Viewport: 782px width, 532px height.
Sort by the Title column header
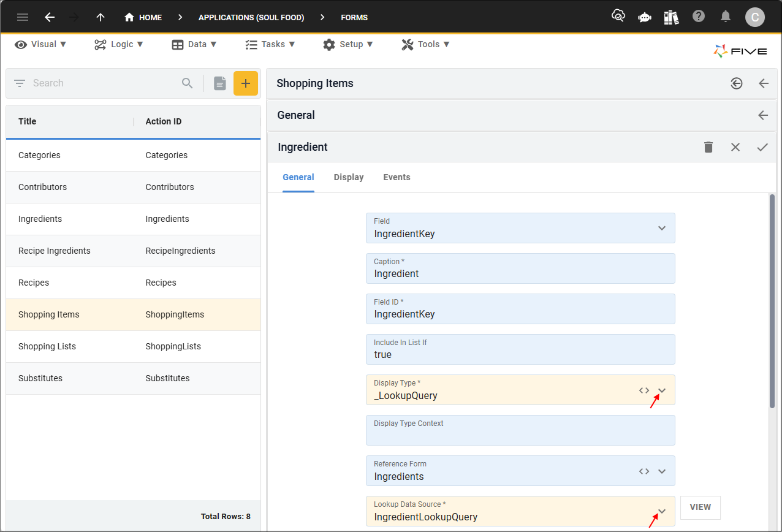coord(28,121)
